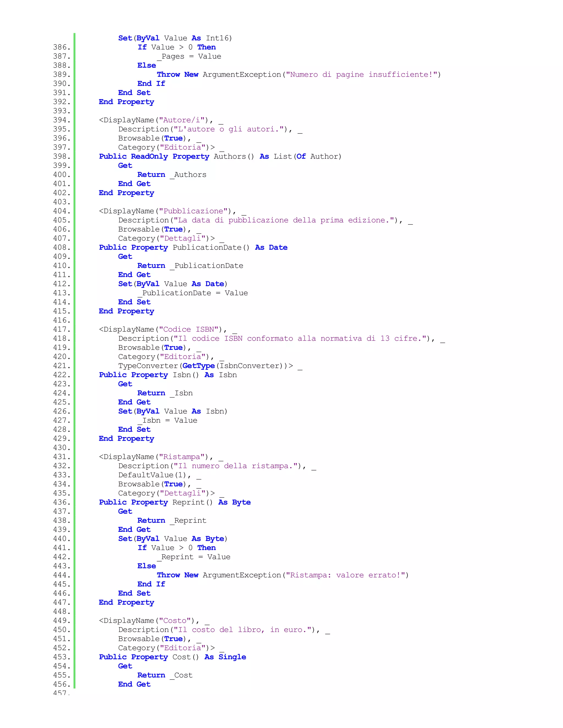Click 'Il codice ISBN conformato alla normativa' description
The height and width of the screenshot is (728, 563).
coord(269,338)
